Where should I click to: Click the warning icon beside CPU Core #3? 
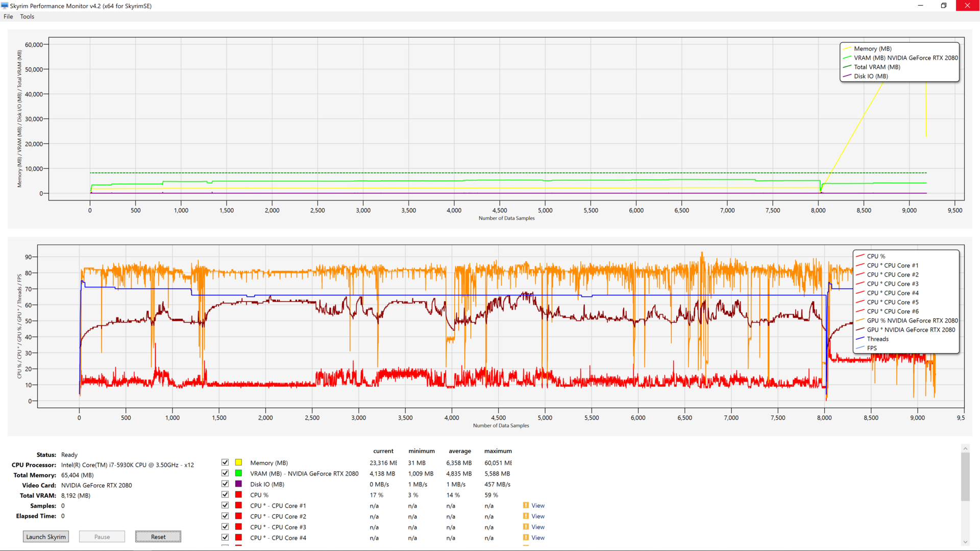pyautogui.click(x=526, y=527)
